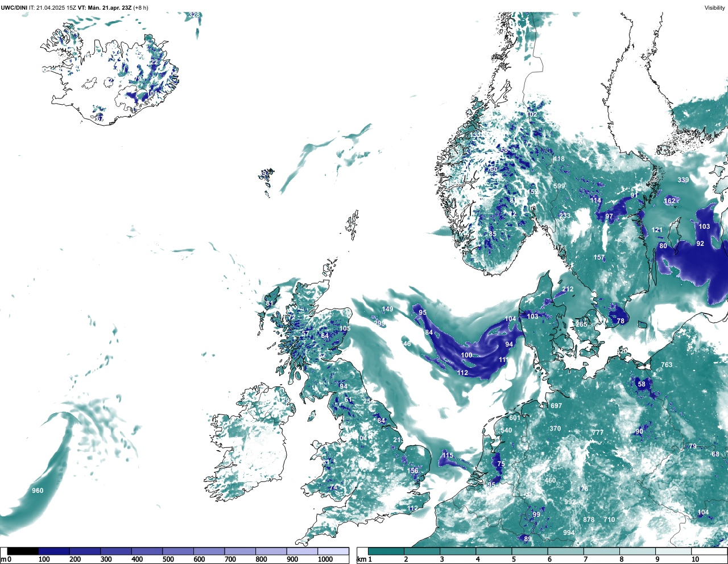Select the '213' value over England
Viewport: 728px width, 564px height.
click(398, 440)
